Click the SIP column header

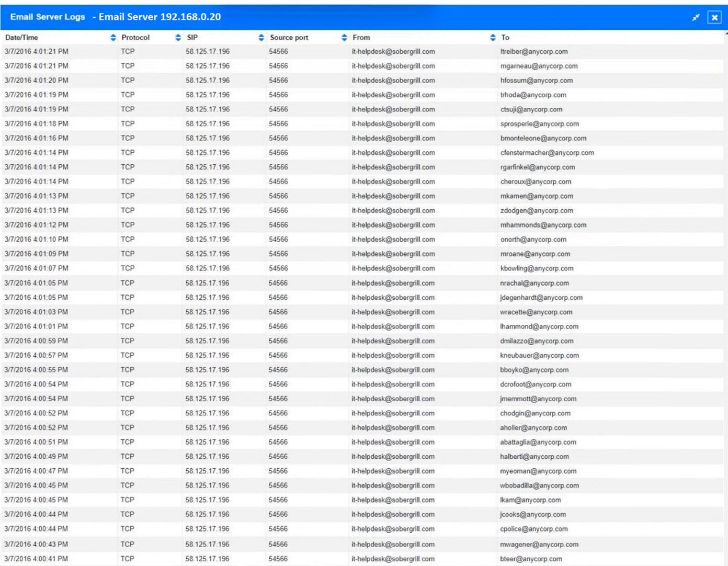point(192,38)
